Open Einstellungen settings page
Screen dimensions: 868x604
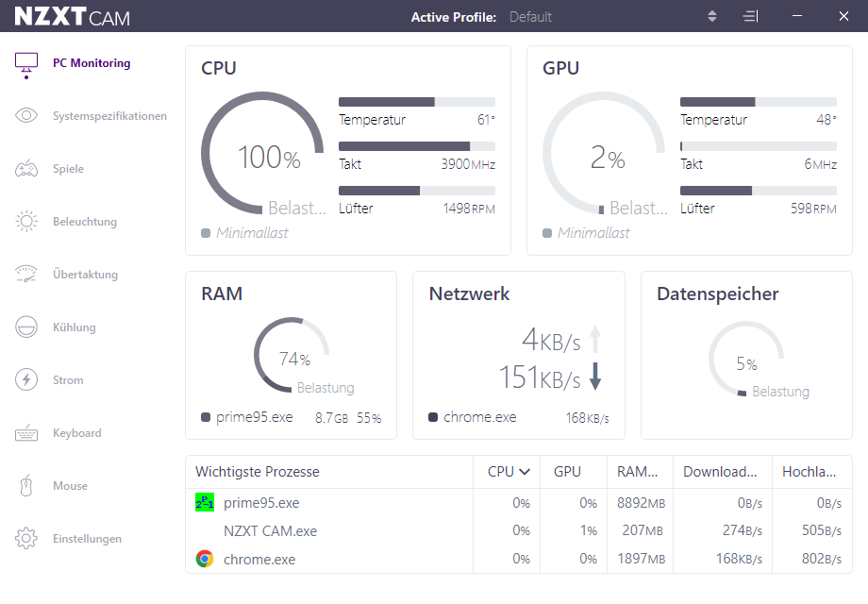coord(87,539)
